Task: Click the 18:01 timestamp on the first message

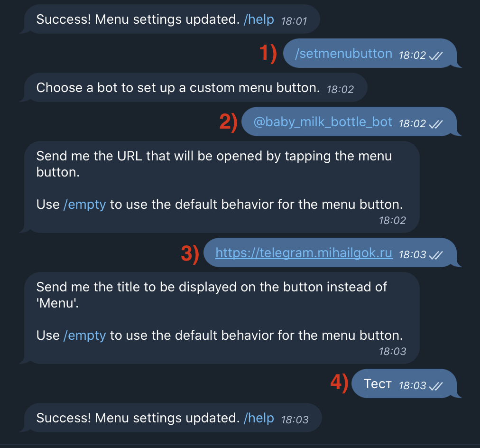Action: [x=294, y=21]
